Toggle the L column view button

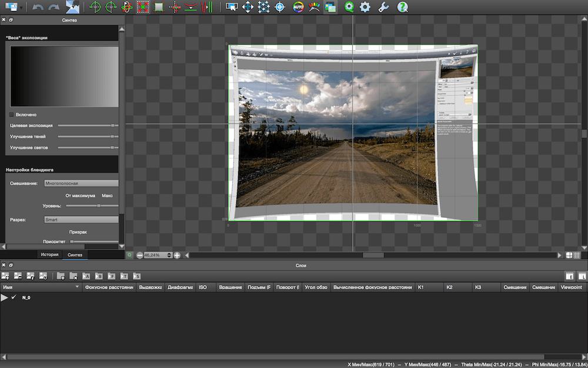pyautogui.click(x=582, y=276)
